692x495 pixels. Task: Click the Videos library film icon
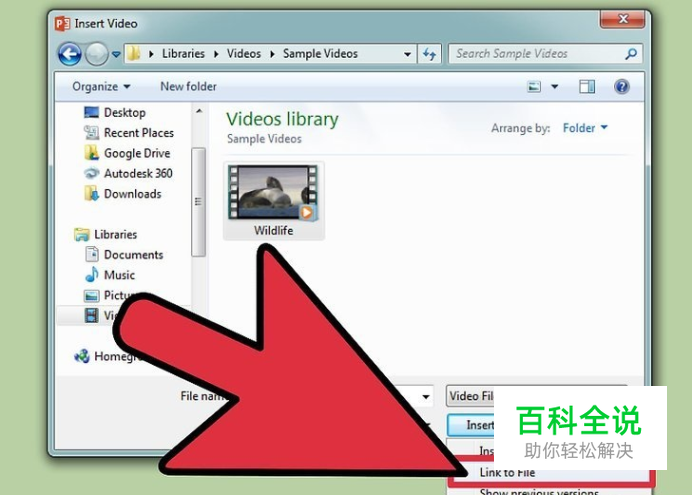[x=91, y=315]
